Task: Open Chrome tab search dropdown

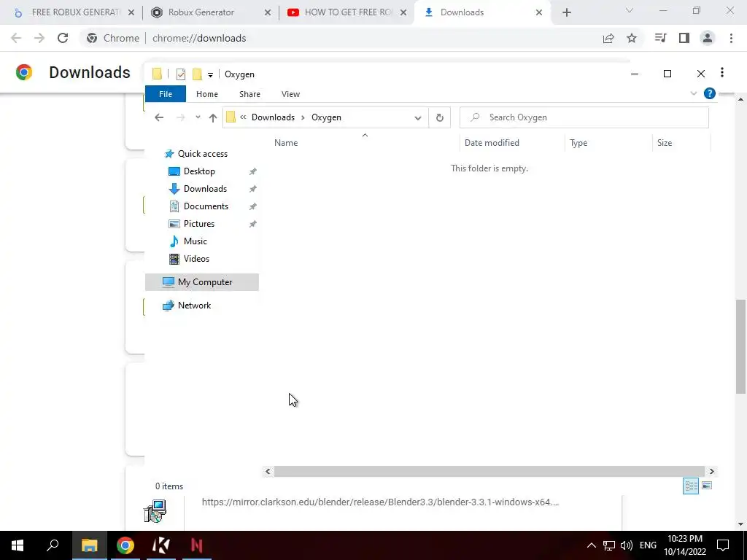Action: click(630, 10)
